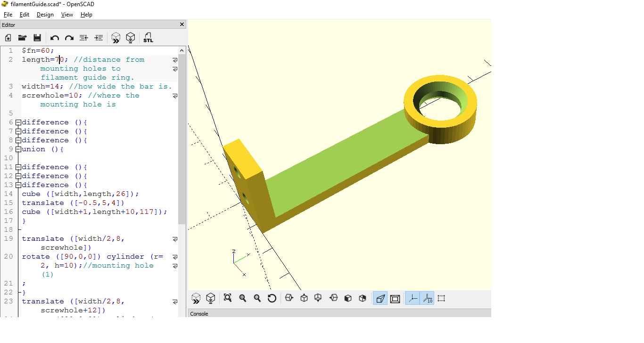Click the Open file folder icon

(22, 38)
